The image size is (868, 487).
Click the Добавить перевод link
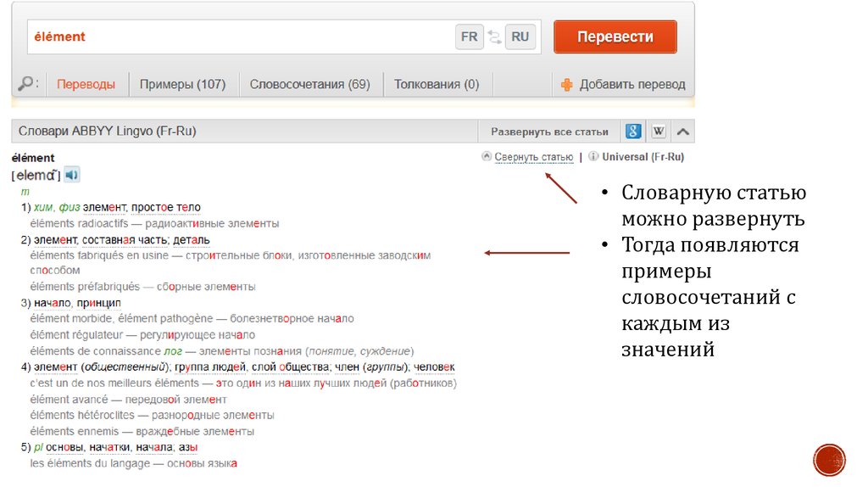tap(632, 85)
